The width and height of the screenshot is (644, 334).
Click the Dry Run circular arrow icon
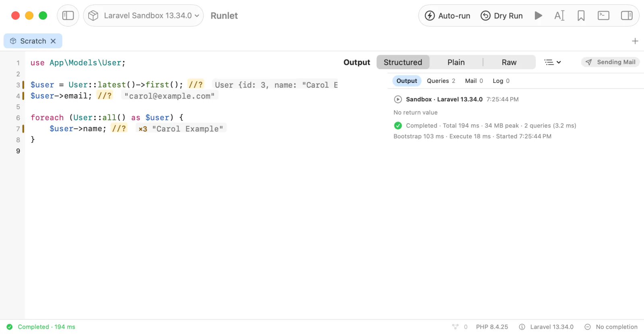click(x=485, y=16)
